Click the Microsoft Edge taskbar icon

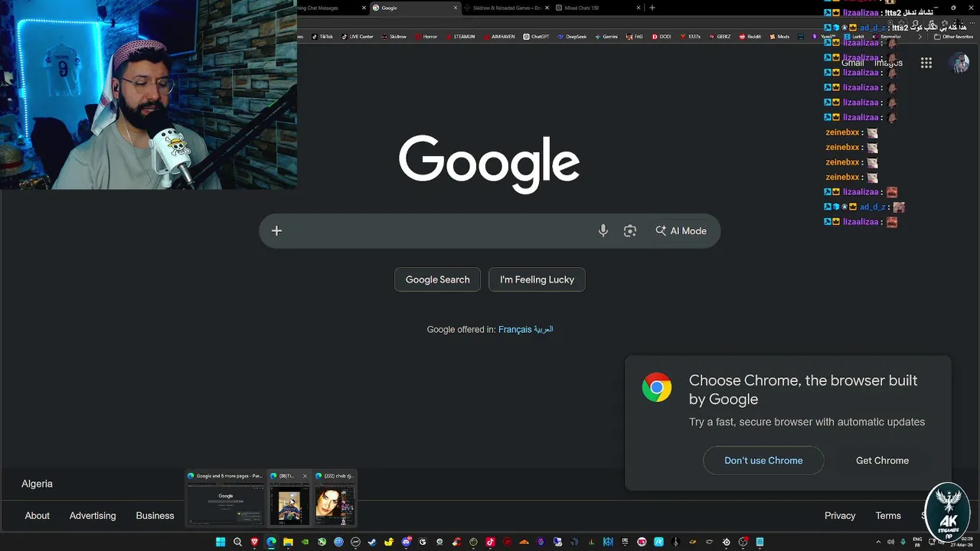pos(271,542)
